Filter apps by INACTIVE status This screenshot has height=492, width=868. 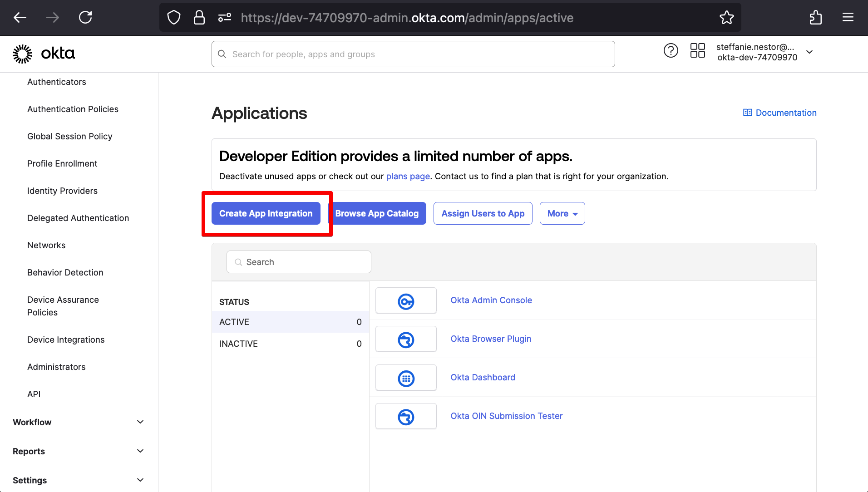(290, 344)
